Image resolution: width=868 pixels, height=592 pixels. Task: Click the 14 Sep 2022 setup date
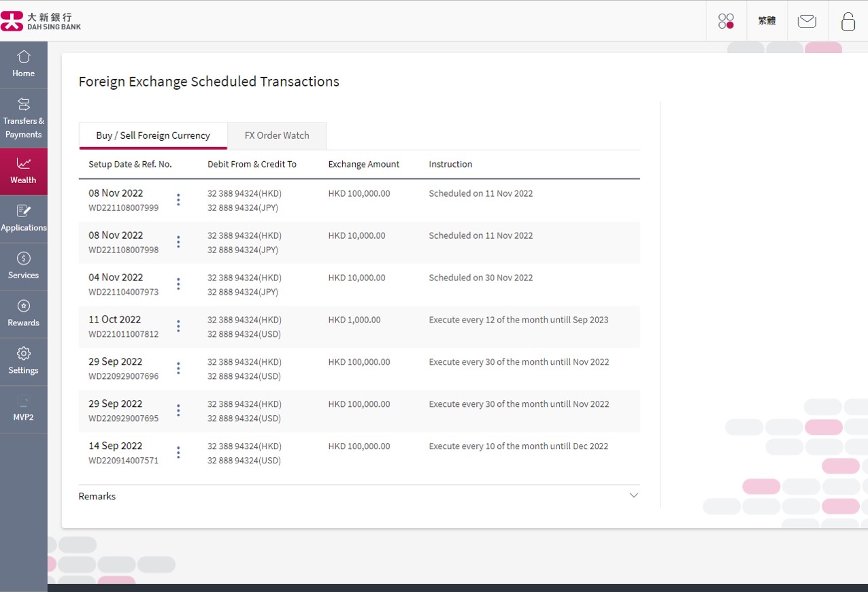pyautogui.click(x=115, y=446)
